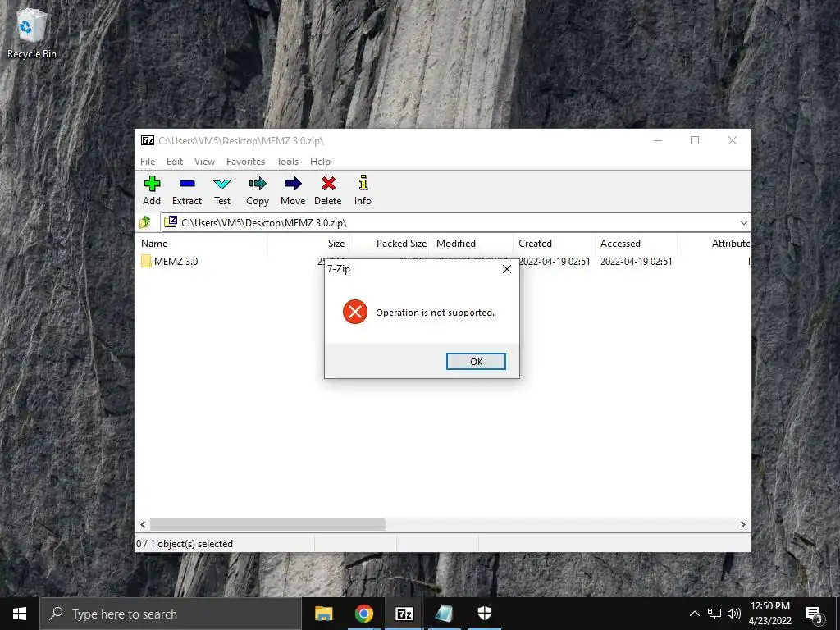Screen dimensions: 840x630
Task: Click the Add toolbar icon
Action: click(x=152, y=185)
